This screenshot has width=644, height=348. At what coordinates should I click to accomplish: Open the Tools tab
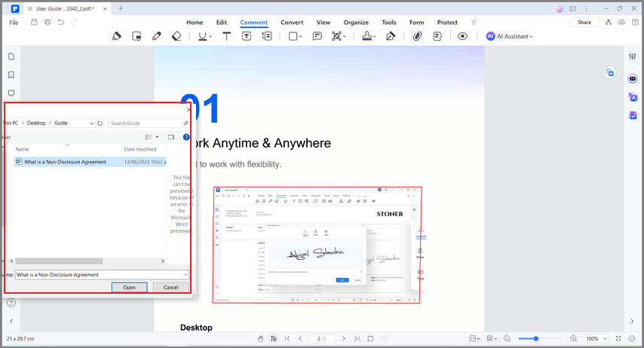point(389,23)
